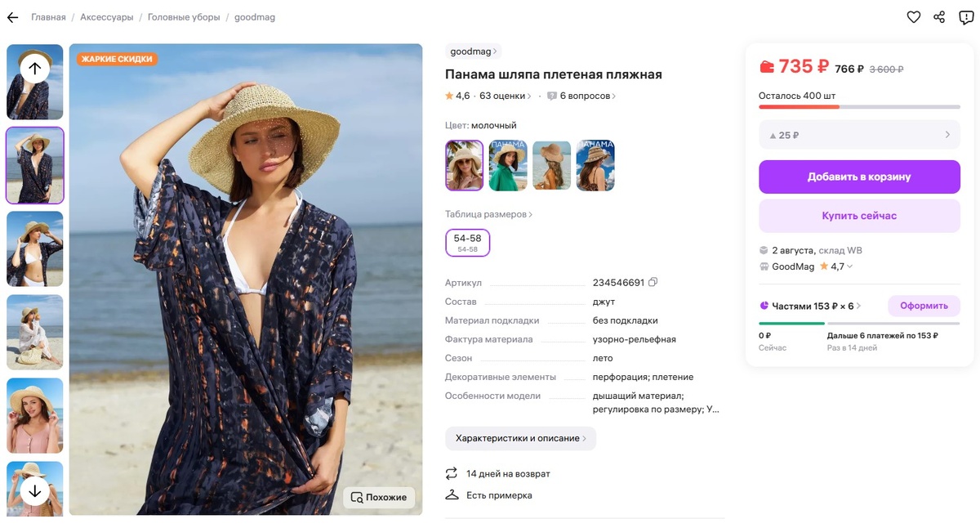Click the back arrow icon
Viewport: 980px width, 528px height.
pyautogui.click(x=12, y=17)
